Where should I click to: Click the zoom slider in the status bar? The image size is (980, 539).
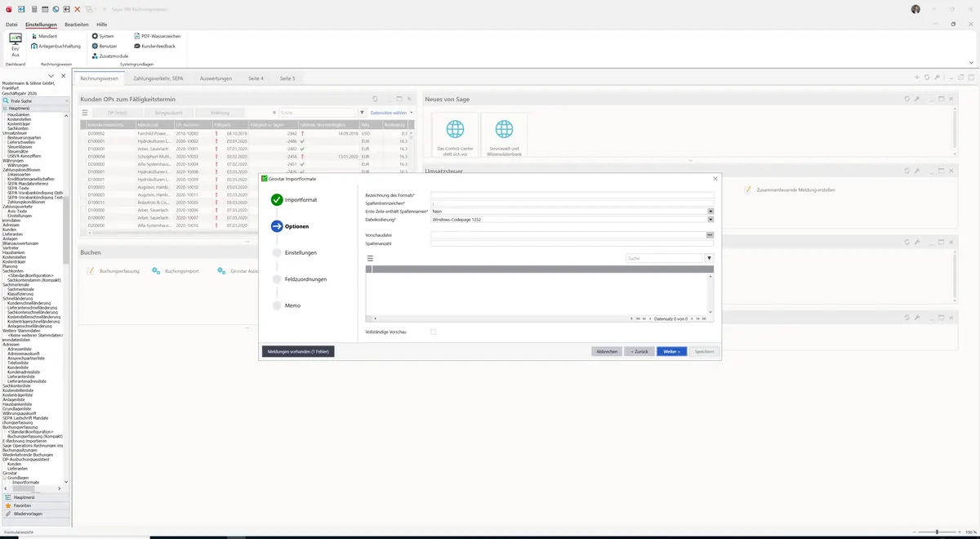[937, 532]
